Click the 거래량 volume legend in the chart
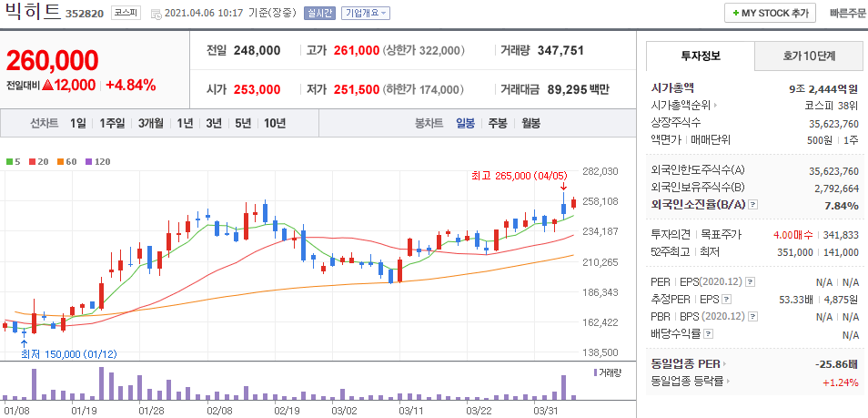This screenshot has width=868, height=418. [607, 372]
